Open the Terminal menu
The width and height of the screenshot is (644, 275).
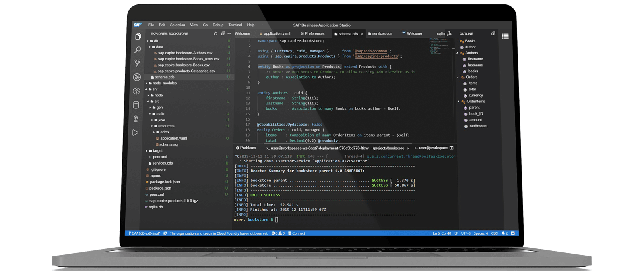click(235, 25)
